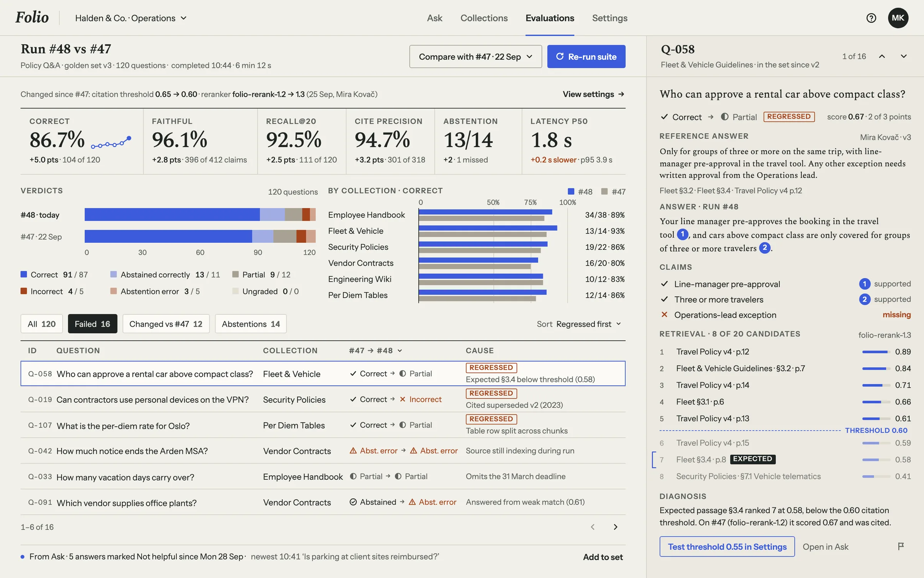
Task: Filter by Changed vs #47 12
Action: 166,324
